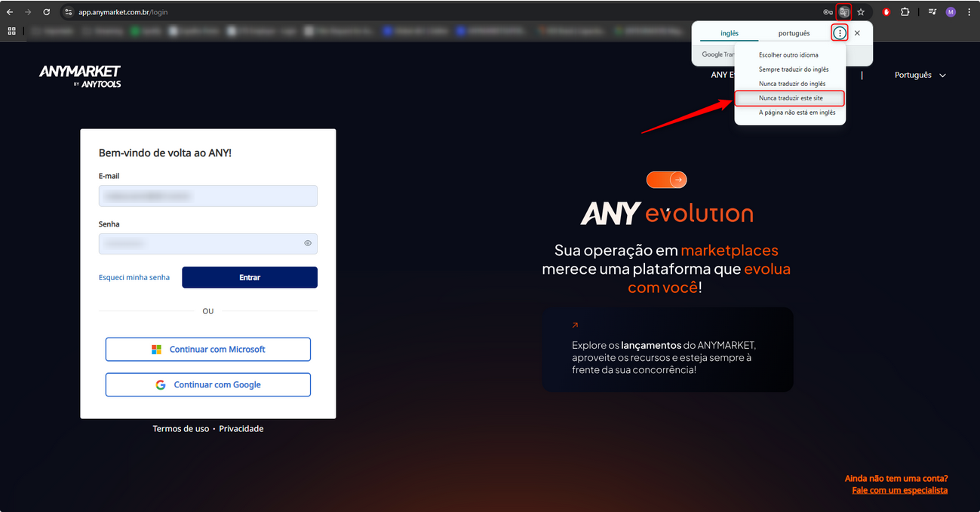The width and height of the screenshot is (980, 512).
Task: Switch to the inglês tab
Action: 730,33
